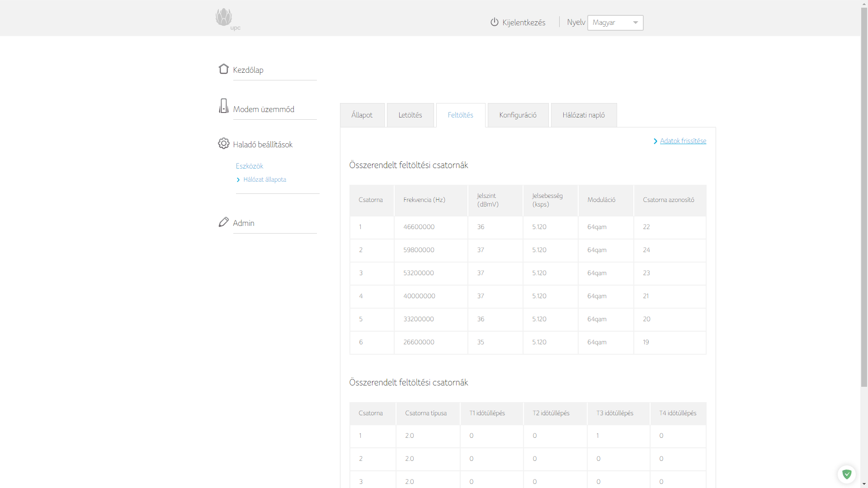Click frequency value 53200000
Screen dimensions: 868x488
pyautogui.click(x=419, y=273)
